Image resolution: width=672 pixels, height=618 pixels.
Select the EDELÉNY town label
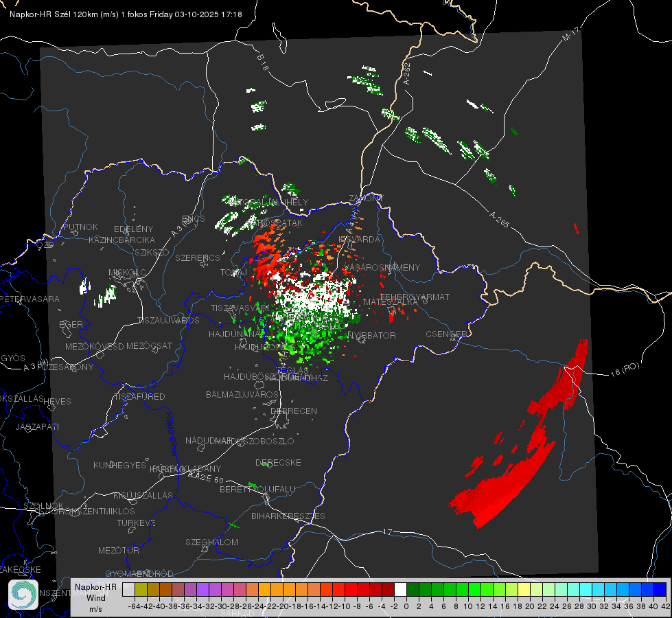pyautogui.click(x=133, y=229)
